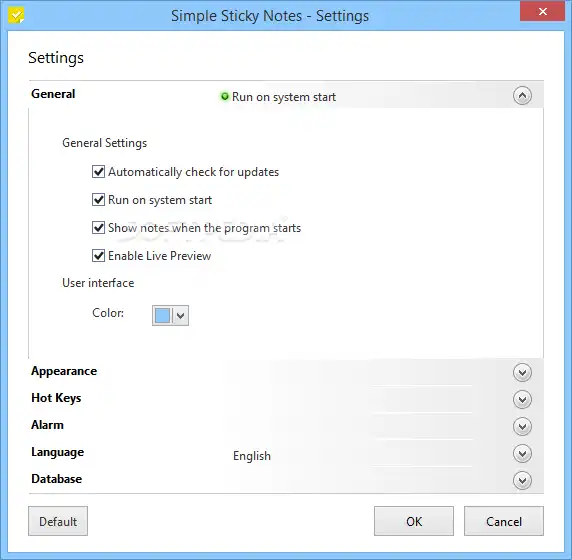Click the User interface label

[x=98, y=283]
